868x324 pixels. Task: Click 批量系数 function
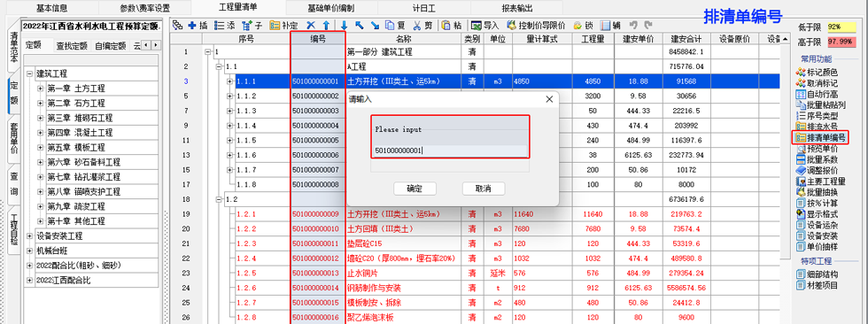817,159
